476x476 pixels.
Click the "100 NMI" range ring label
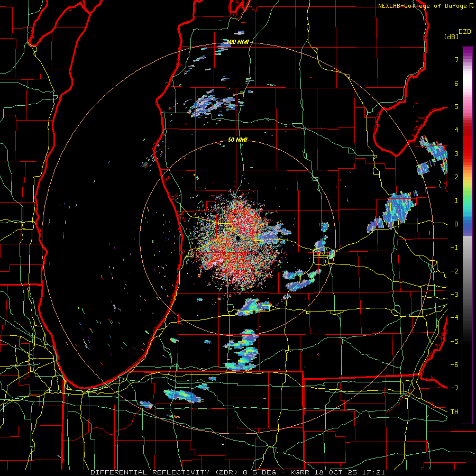click(237, 42)
